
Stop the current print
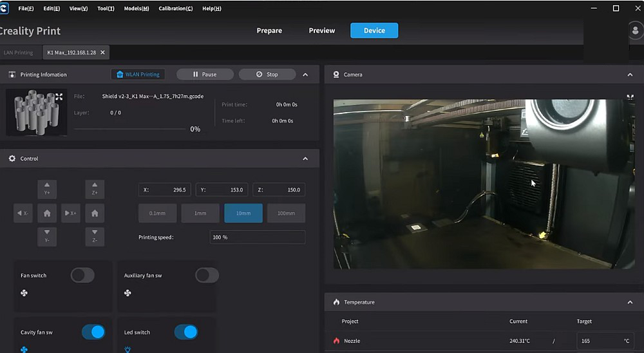click(267, 74)
